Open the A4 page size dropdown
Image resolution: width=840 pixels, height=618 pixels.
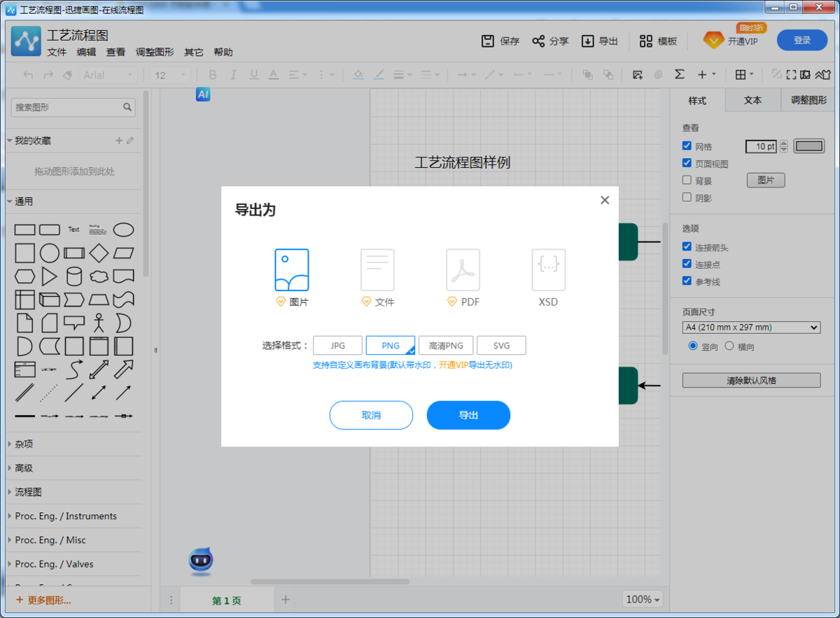pyautogui.click(x=751, y=327)
